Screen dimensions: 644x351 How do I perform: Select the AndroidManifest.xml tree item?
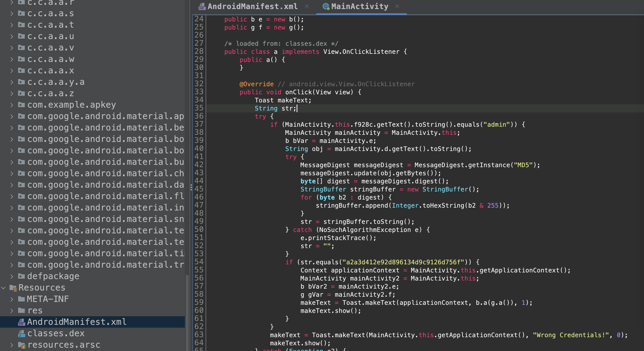coord(92,322)
